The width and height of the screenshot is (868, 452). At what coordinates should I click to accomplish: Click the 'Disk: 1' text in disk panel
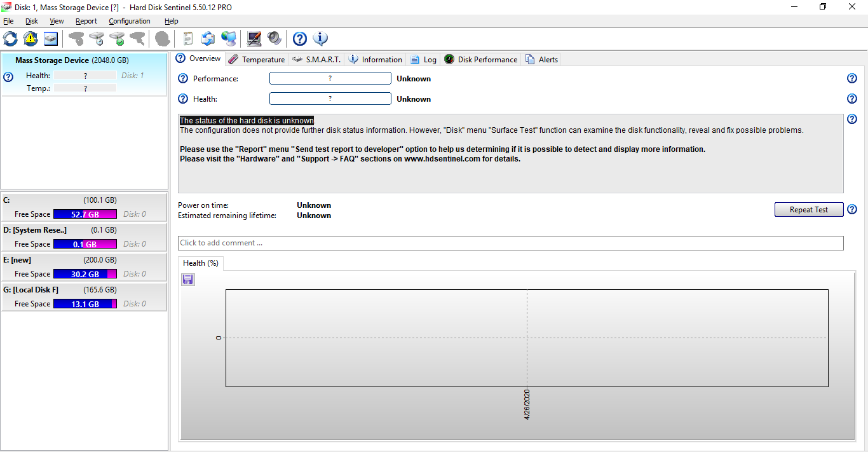point(133,76)
